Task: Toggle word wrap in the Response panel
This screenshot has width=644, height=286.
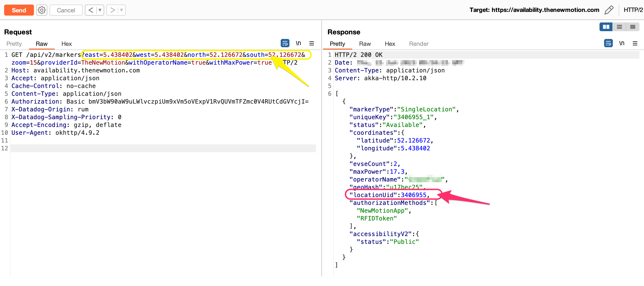Action: (608, 43)
